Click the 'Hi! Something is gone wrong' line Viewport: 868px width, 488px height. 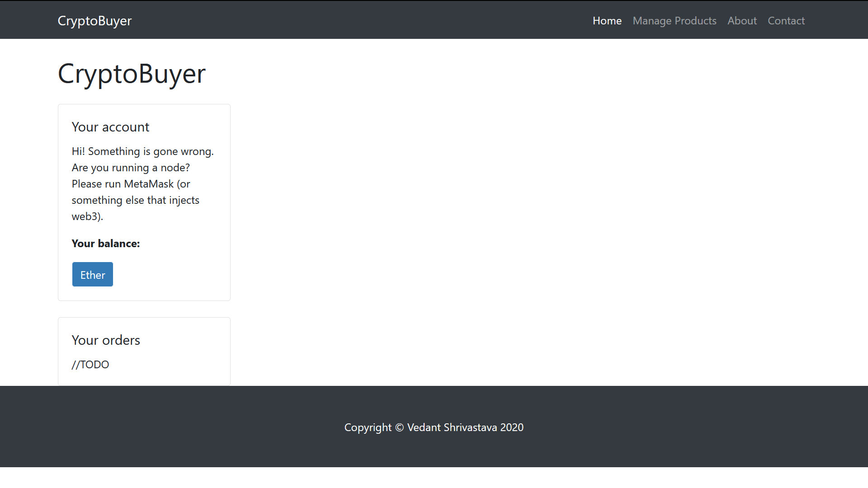(x=142, y=151)
